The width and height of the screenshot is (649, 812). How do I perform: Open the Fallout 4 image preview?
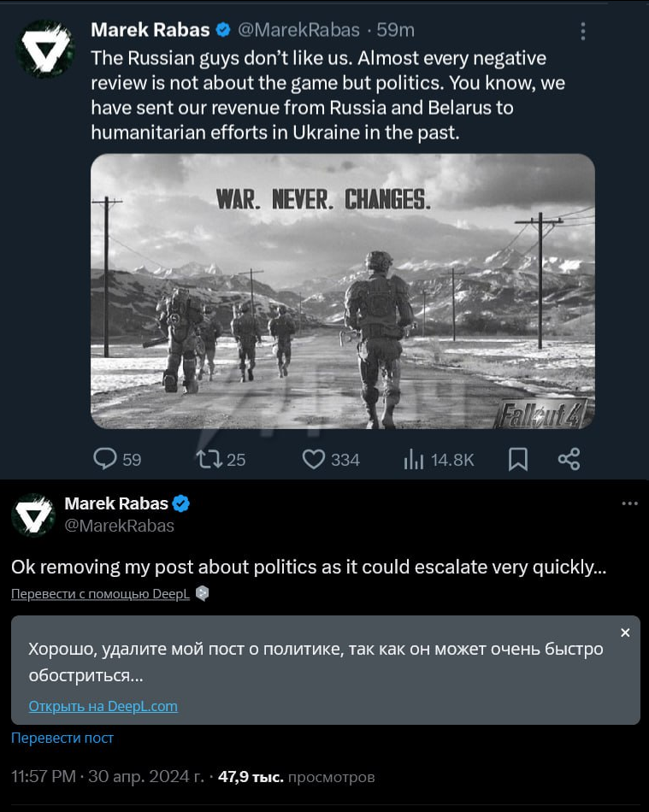coord(342,291)
